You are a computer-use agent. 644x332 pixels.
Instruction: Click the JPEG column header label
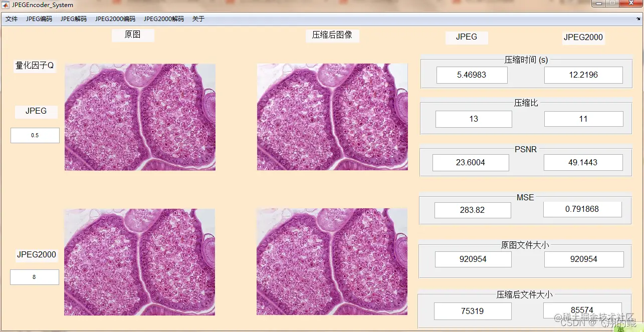pos(467,38)
